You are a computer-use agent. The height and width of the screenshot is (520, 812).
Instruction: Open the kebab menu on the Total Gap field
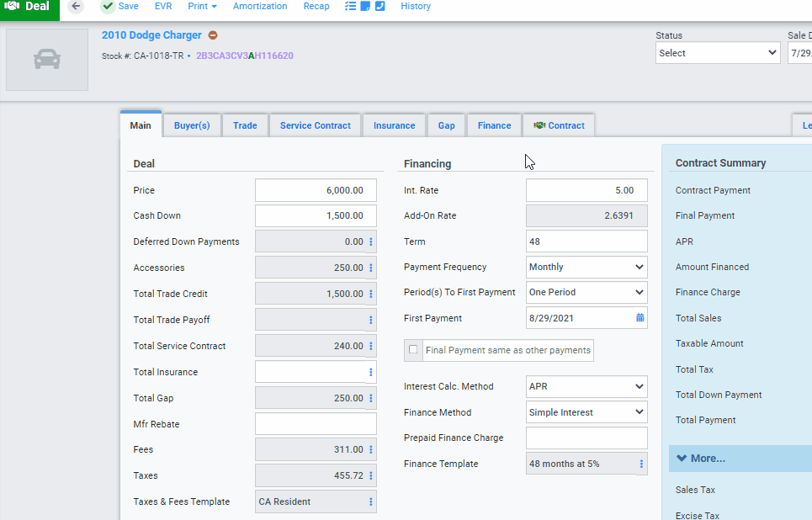tap(370, 397)
